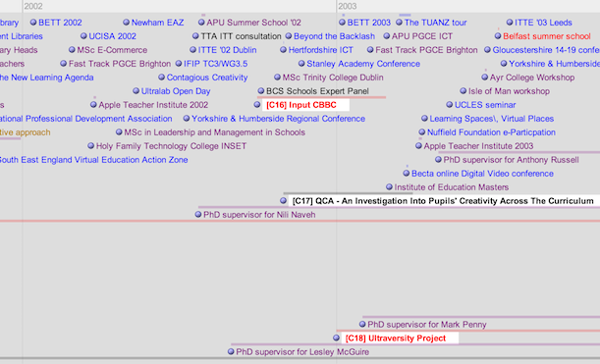
Task: Select Nuffield Foundation e-Particpation event
Action: [491, 132]
